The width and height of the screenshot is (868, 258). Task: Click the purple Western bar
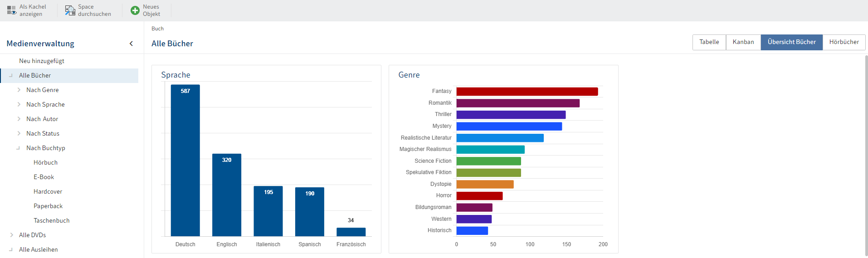click(x=474, y=219)
